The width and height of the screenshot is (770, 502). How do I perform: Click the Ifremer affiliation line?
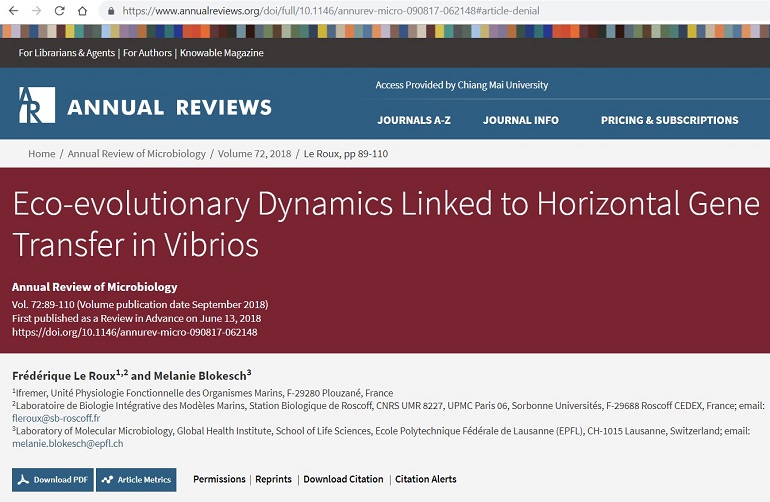point(202,393)
